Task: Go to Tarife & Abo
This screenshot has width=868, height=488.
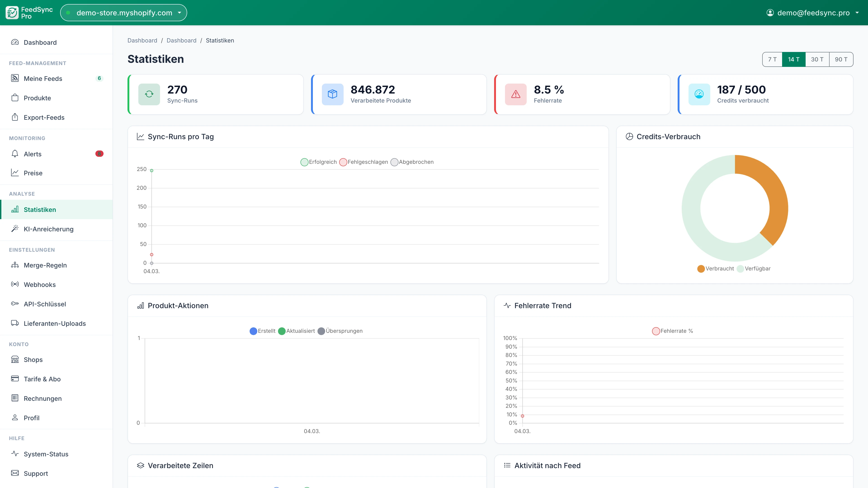Action: tap(42, 379)
